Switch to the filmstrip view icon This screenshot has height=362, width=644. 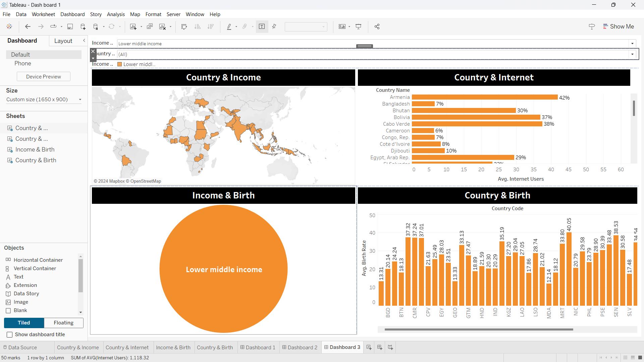[633, 358]
